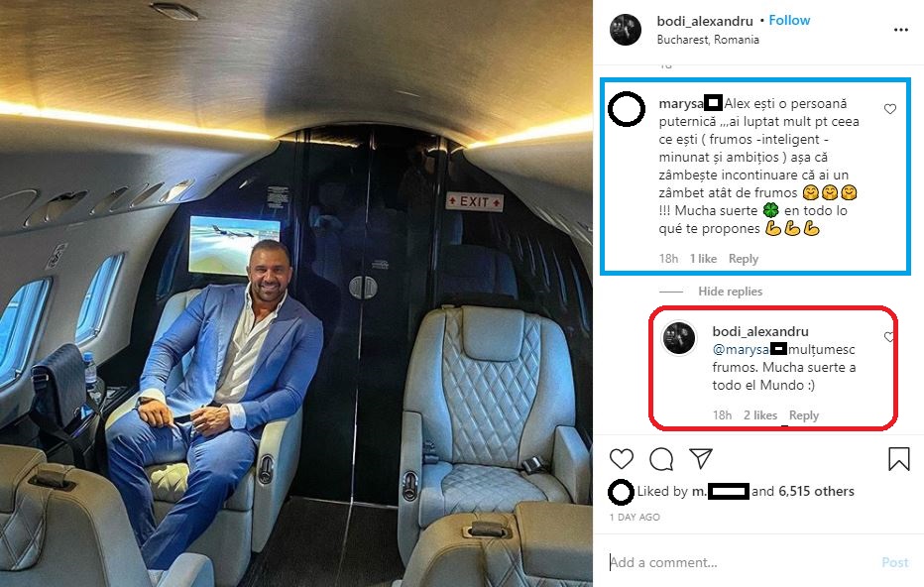
Task: Open Bucharest, Romania location link
Action: (x=708, y=40)
